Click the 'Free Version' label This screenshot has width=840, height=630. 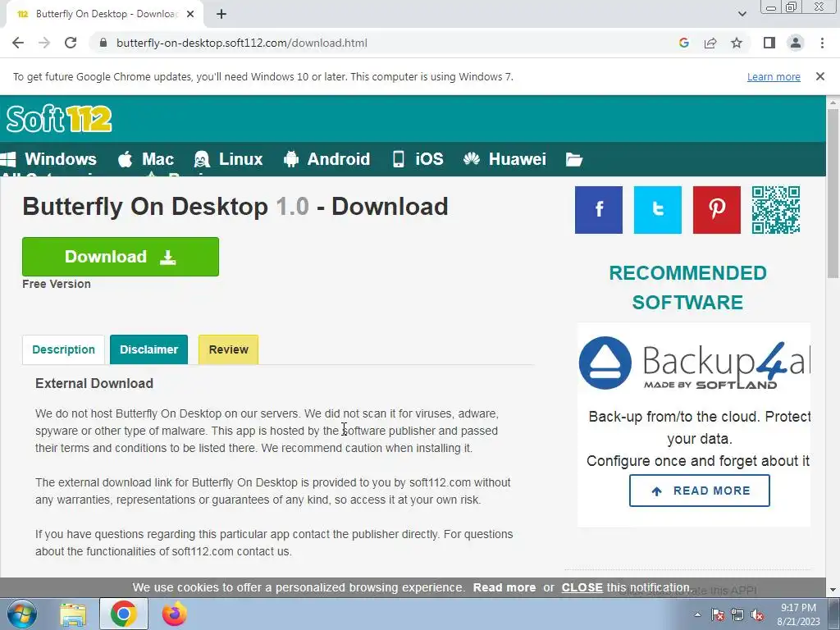[x=57, y=284]
